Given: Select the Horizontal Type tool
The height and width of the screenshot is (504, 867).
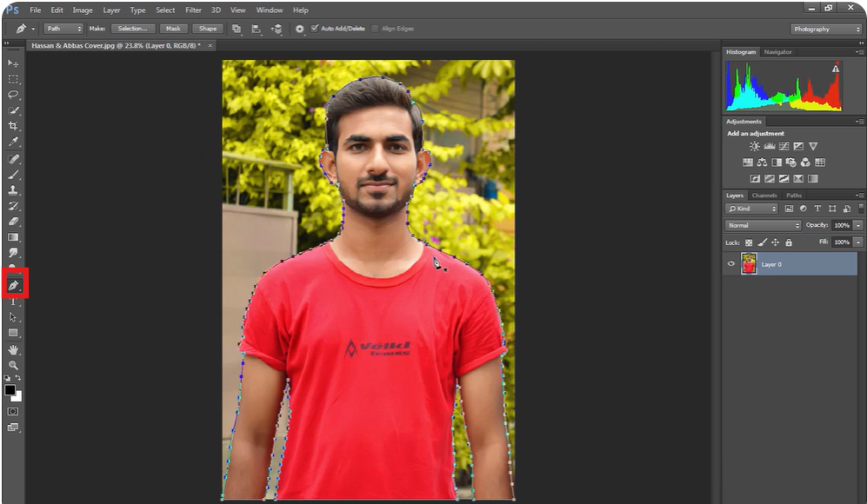Looking at the screenshot, I should tap(13, 302).
